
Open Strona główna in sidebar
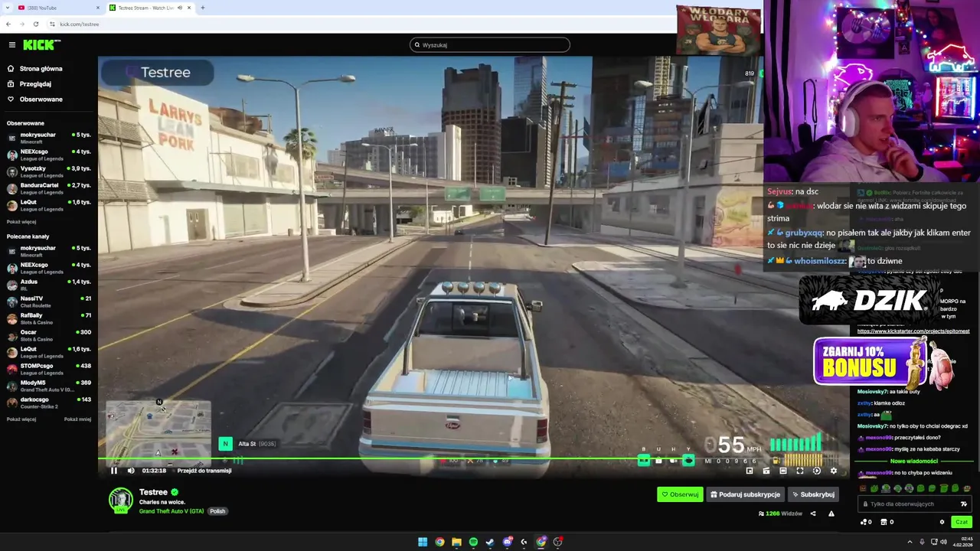click(41, 69)
